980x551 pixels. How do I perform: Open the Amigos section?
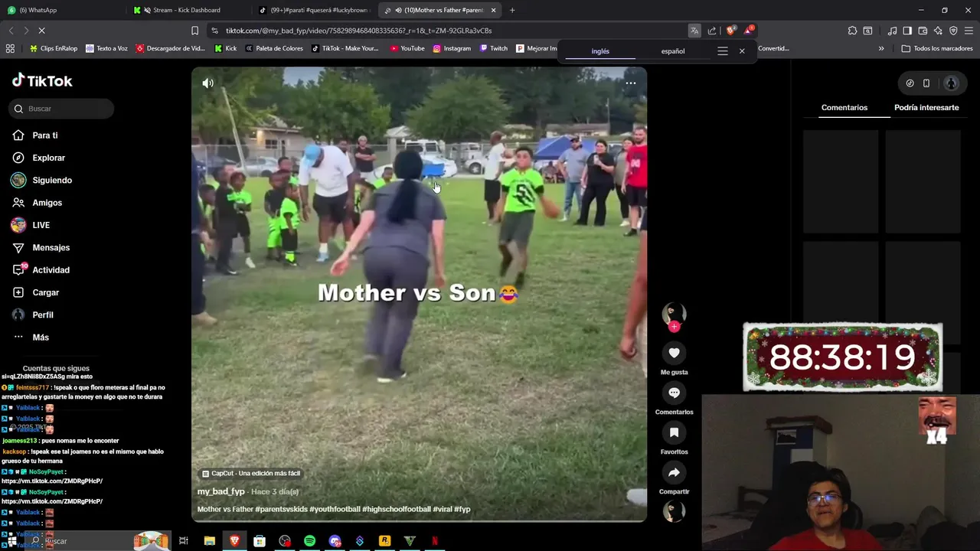pos(47,203)
